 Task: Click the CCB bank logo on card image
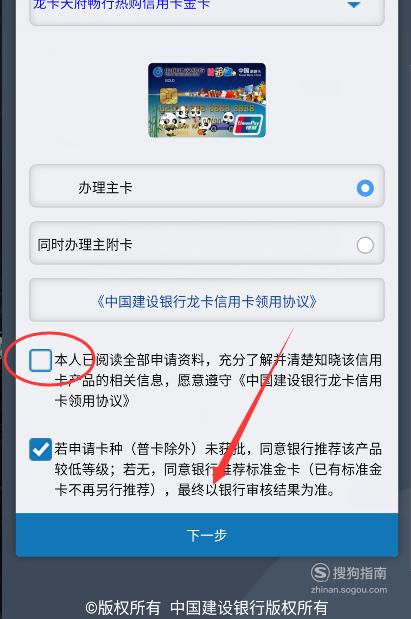(158, 72)
